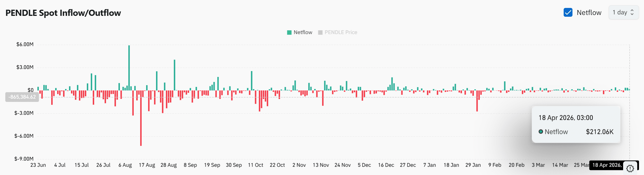Click the up-down arrows in interval selector

(x=632, y=13)
